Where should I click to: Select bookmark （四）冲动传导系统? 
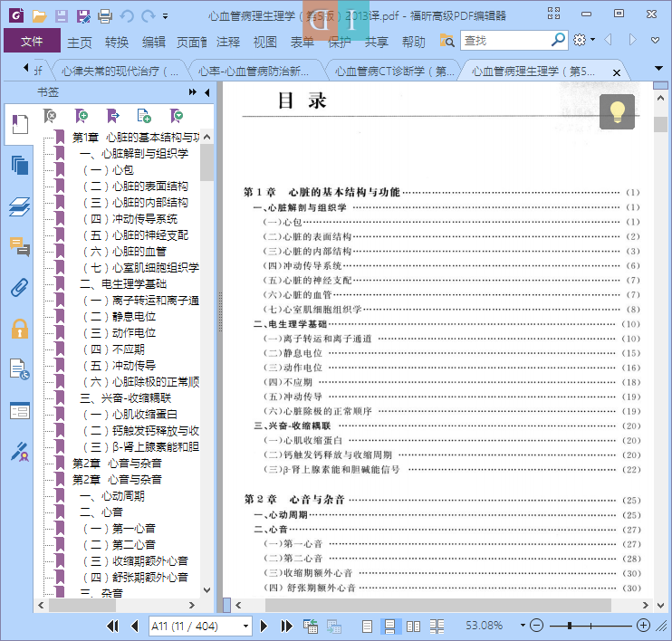(130, 218)
